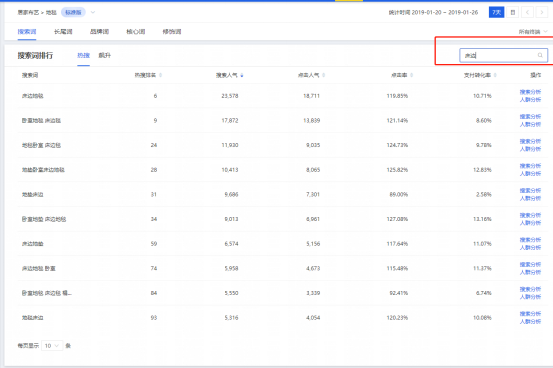Select the keyword in the rank 9 row
This screenshot has height=368, width=553.
(x=41, y=121)
